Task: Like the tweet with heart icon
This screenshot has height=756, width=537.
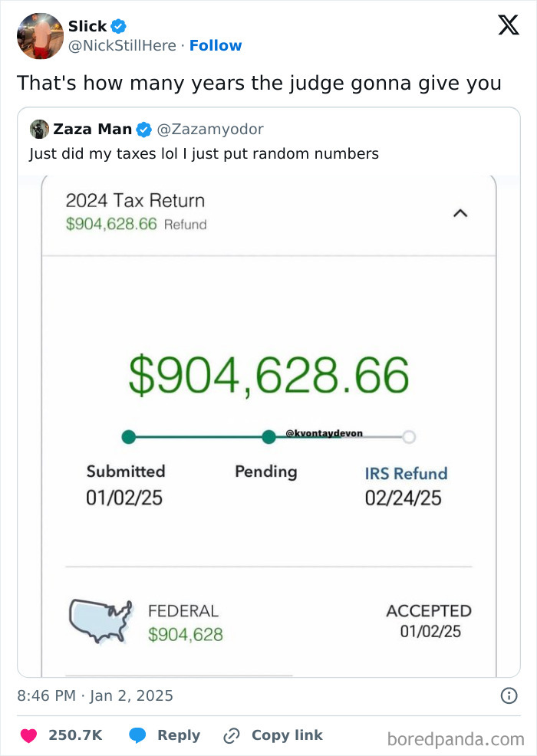Action: pos(28,735)
